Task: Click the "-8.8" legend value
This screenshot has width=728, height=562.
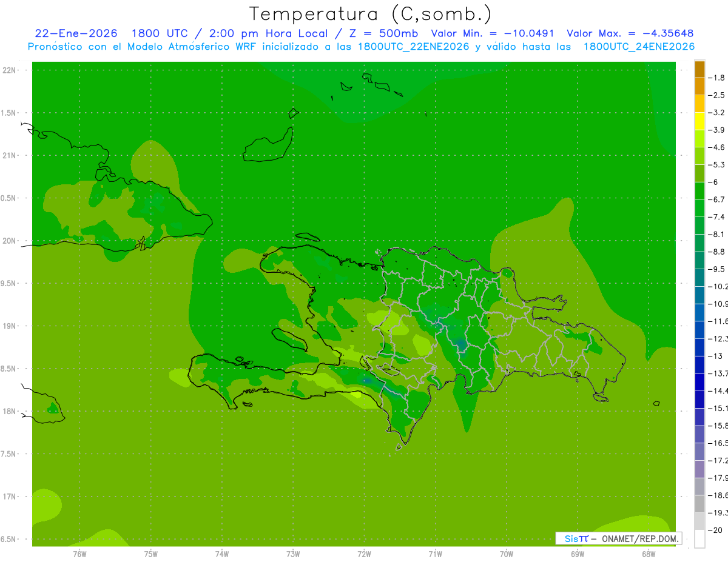Action: (716, 252)
